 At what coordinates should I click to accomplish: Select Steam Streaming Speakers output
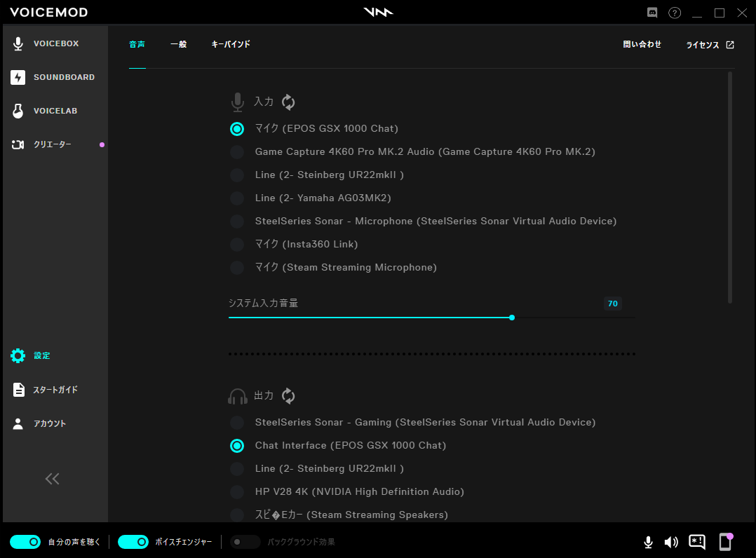339,515
